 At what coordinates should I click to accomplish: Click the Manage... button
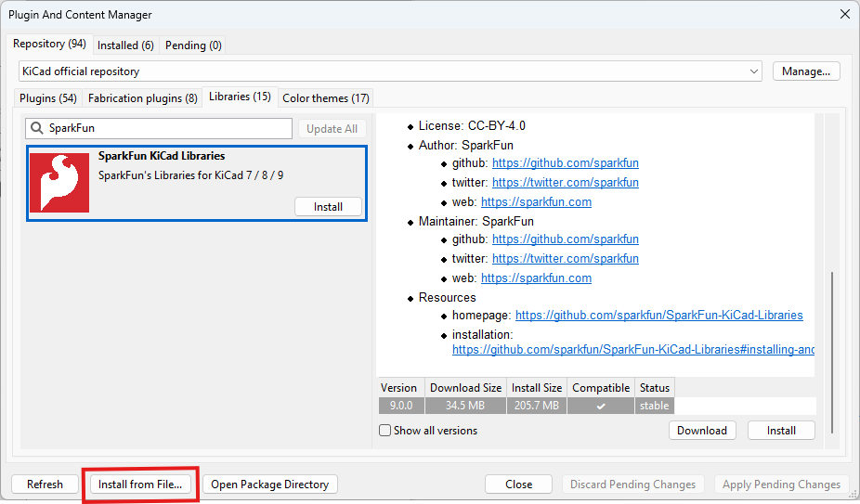806,71
